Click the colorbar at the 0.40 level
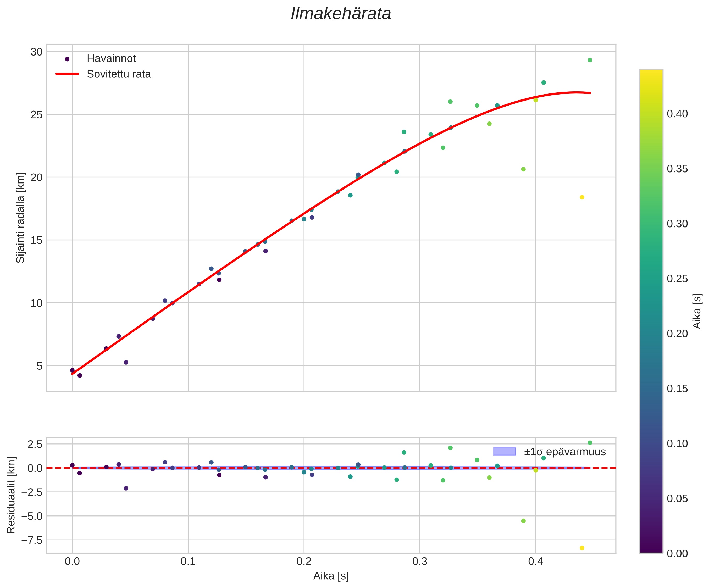The height and width of the screenshot is (588, 709). tap(651, 114)
